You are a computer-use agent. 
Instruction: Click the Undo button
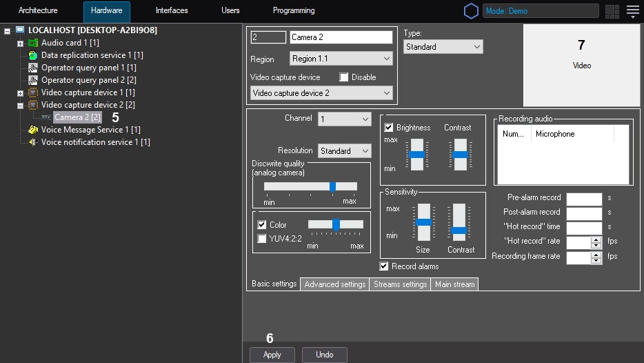pyautogui.click(x=324, y=355)
